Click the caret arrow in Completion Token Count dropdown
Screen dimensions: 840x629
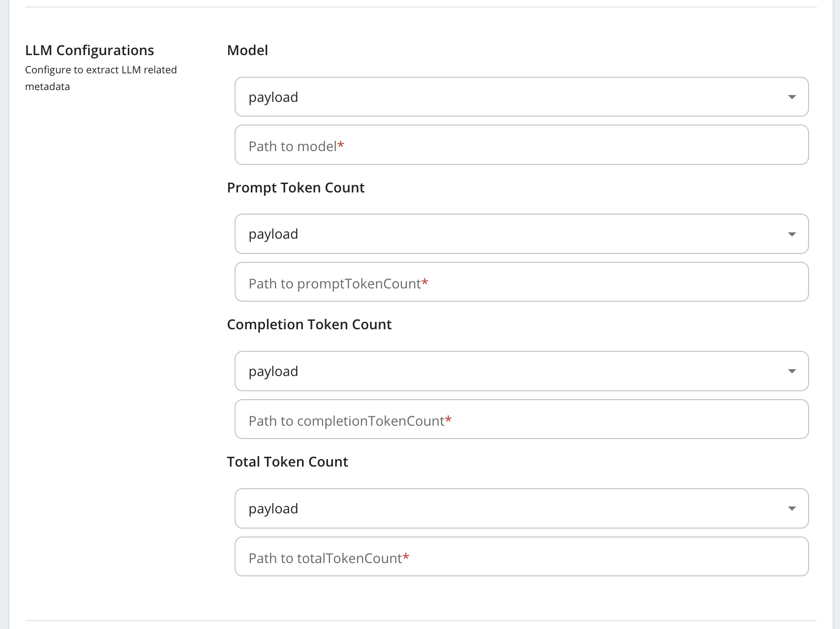pos(792,371)
